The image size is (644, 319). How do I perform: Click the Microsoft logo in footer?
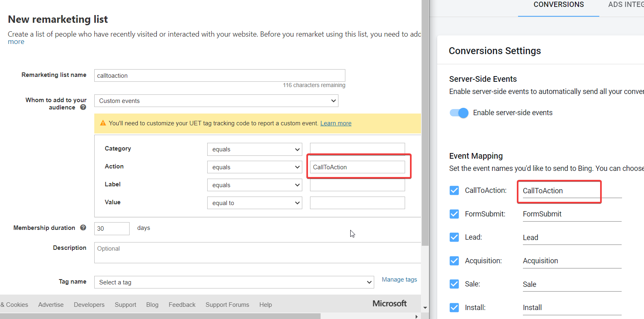pos(389,304)
